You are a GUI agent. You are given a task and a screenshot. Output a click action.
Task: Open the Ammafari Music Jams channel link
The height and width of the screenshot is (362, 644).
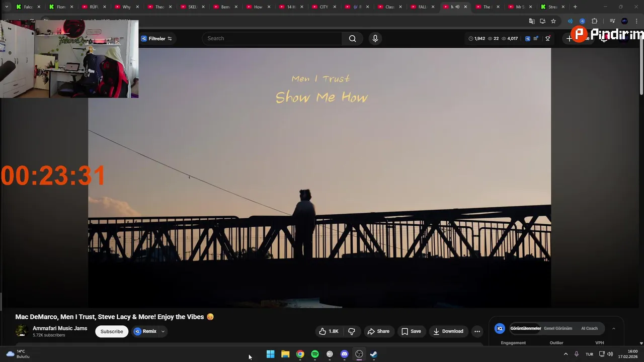(60, 328)
